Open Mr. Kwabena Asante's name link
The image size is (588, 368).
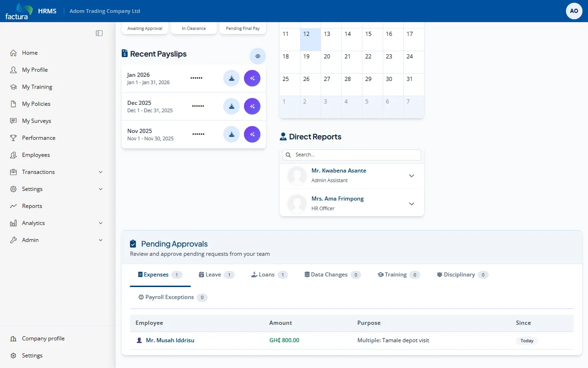(339, 171)
